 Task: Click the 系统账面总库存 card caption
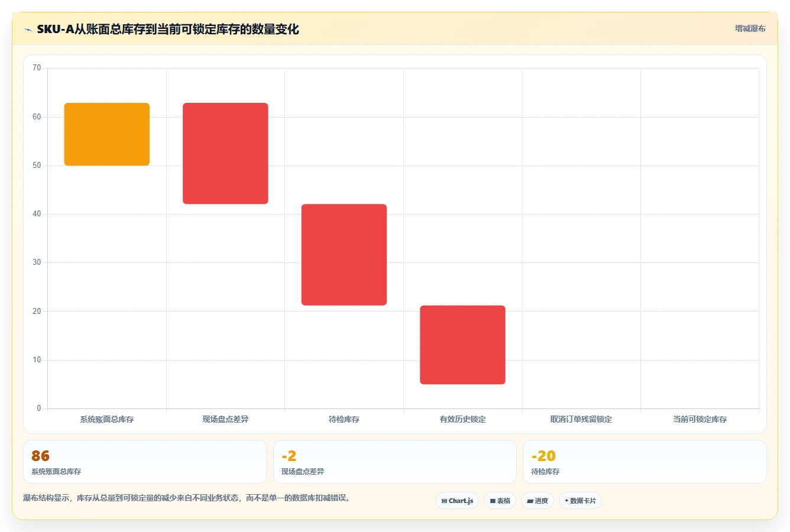pos(56,472)
